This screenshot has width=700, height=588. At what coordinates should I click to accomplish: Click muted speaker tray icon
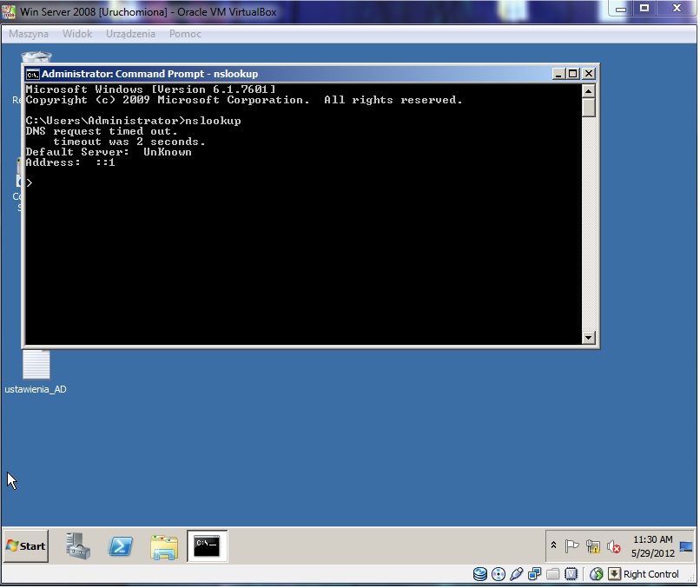(614, 546)
